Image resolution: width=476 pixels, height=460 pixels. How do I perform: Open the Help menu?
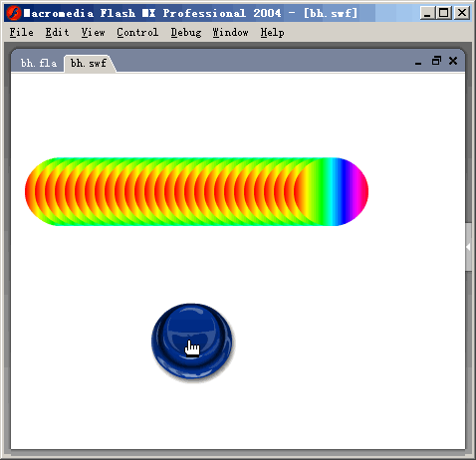pos(272,33)
